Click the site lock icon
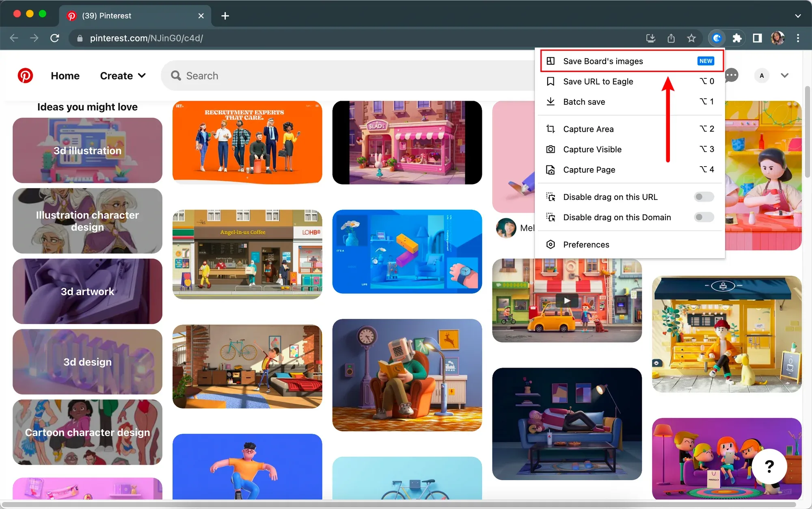The image size is (812, 509). [80, 38]
